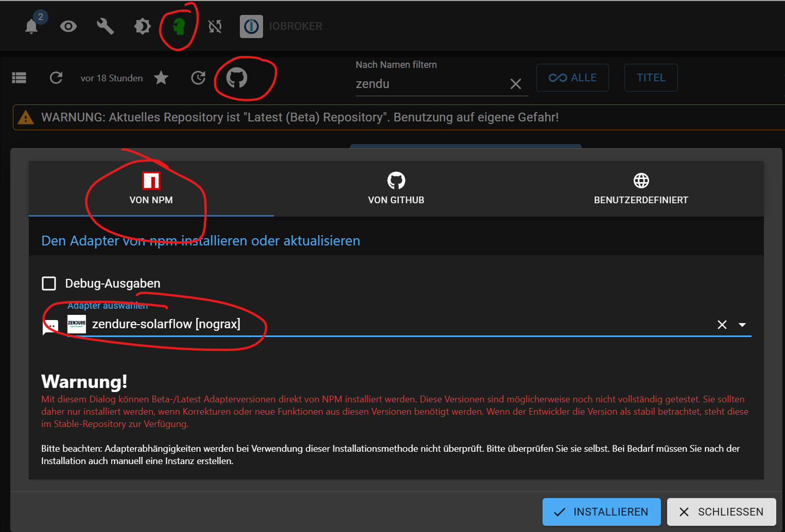
Task: Open the wrench settings icon
Action: [106, 26]
